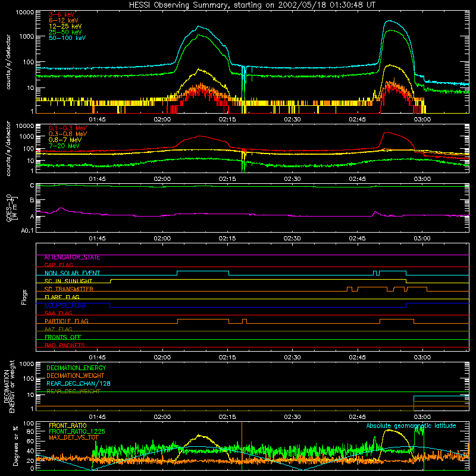Pick the 25-50 keV legend entry
Viewport: 476px width, 476px height.
point(65,32)
